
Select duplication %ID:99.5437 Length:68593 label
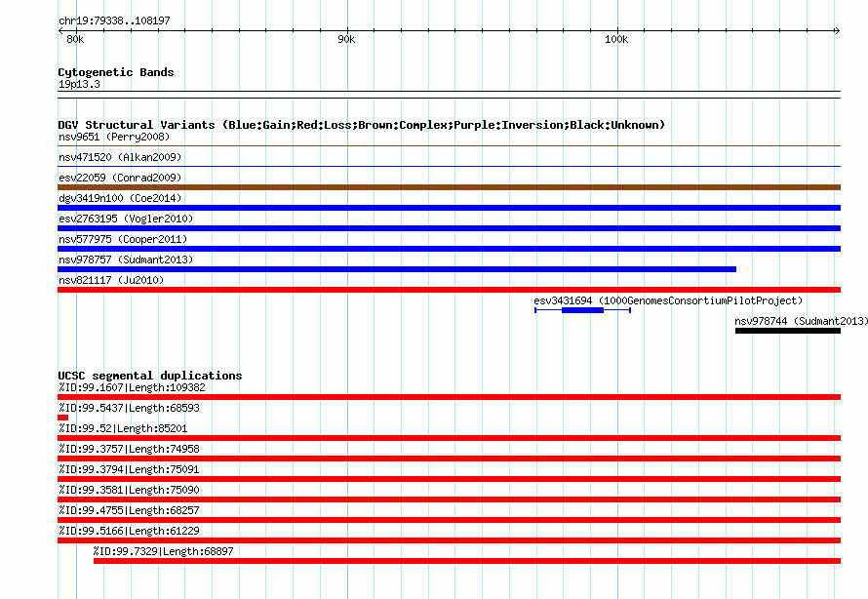pyautogui.click(x=129, y=408)
